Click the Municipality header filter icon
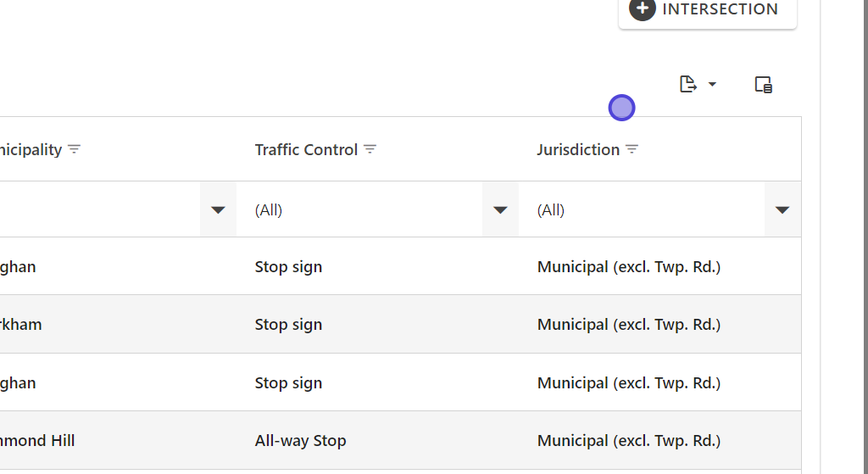Screen dimensions: 868x474 coord(75,149)
